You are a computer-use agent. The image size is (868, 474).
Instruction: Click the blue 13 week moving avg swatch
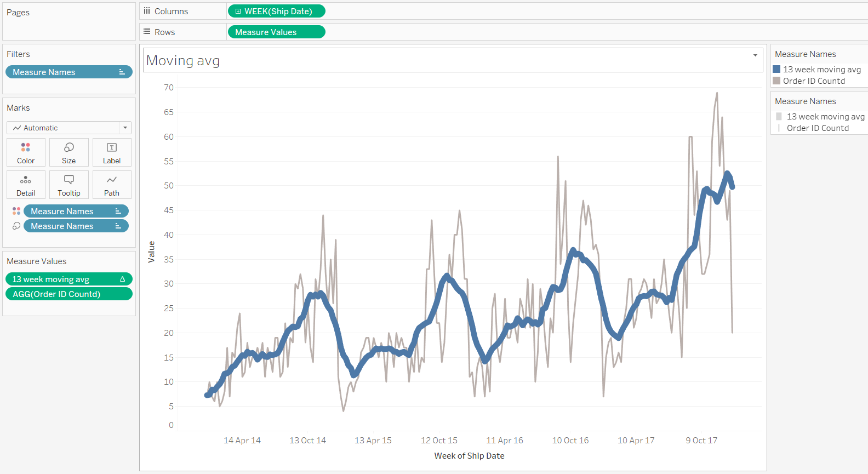[x=776, y=70]
